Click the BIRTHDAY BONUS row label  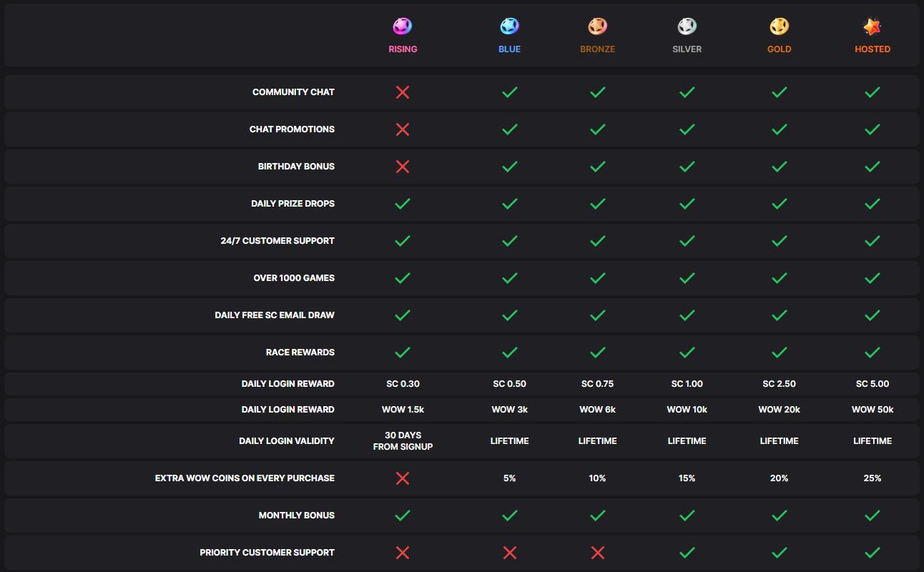pos(296,167)
